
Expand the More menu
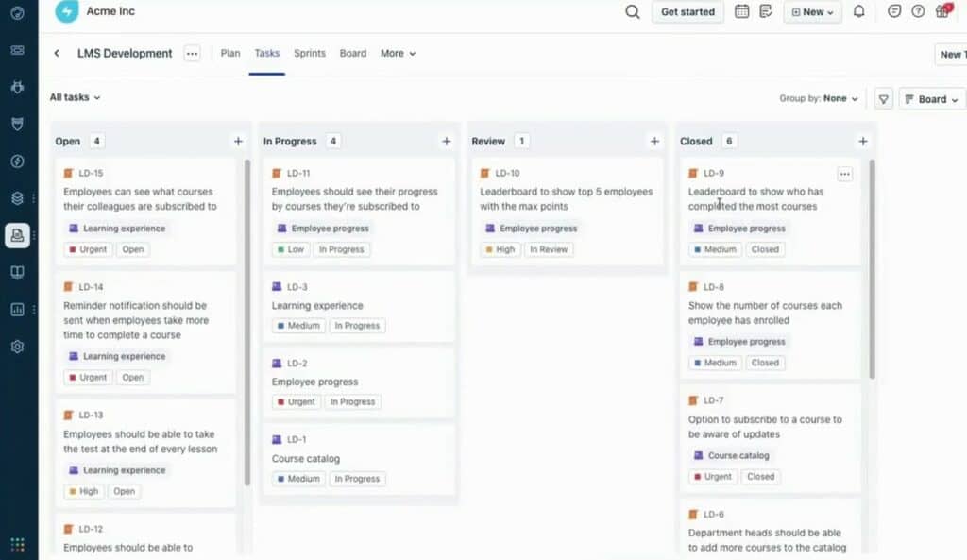(398, 54)
